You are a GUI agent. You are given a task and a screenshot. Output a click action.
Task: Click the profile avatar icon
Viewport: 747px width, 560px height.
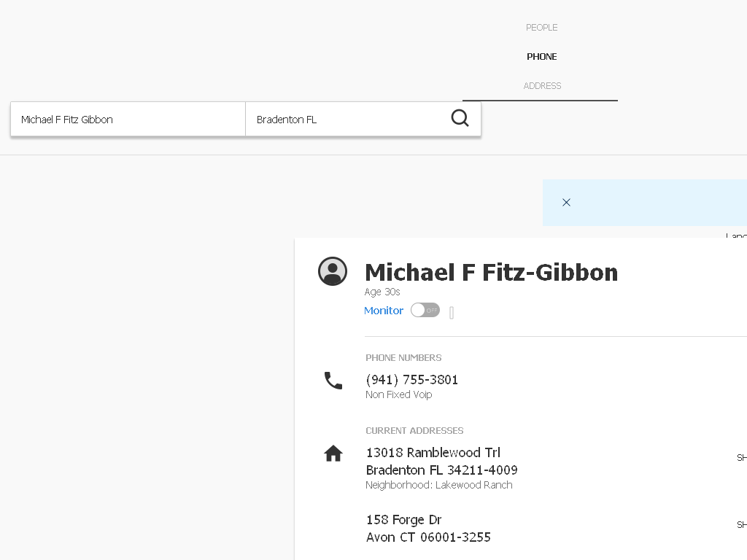coord(333,271)
